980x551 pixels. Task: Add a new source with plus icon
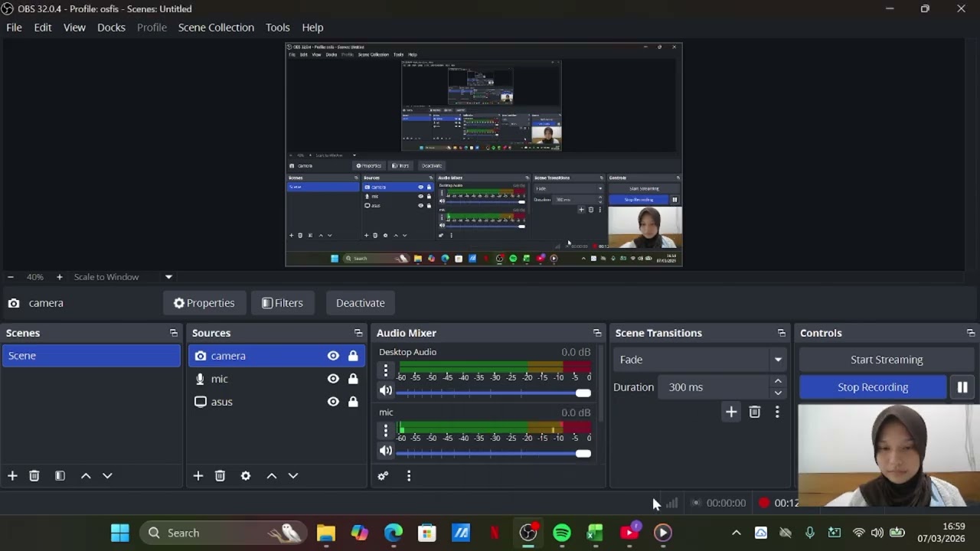click(x=198, y=476)
